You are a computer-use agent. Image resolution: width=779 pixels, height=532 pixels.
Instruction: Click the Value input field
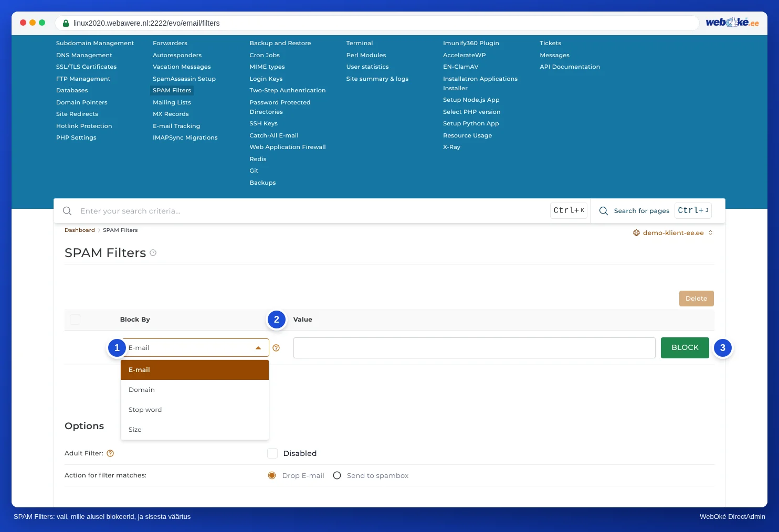(475, 348)
